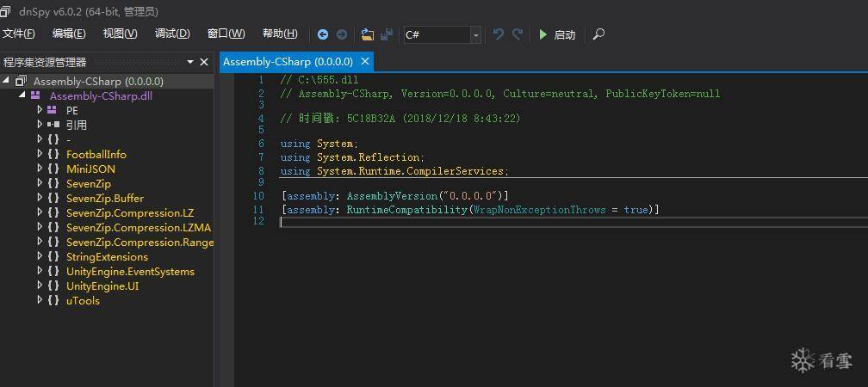Expand the SevenZip.Compression.Range namespace arrow

click(40, 242)
